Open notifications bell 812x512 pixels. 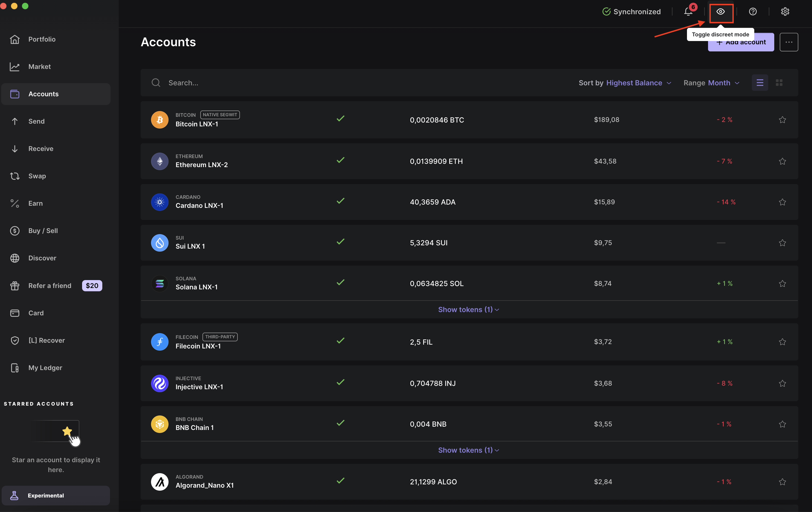pos(688,11)
